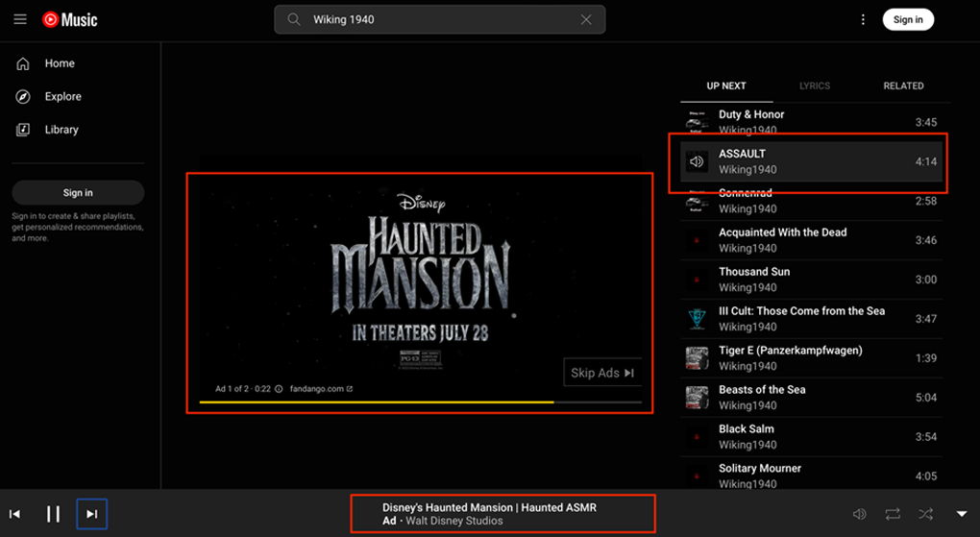Go to the previous track
This screenshot has width=980, height=537.
(x=15, y=514)
